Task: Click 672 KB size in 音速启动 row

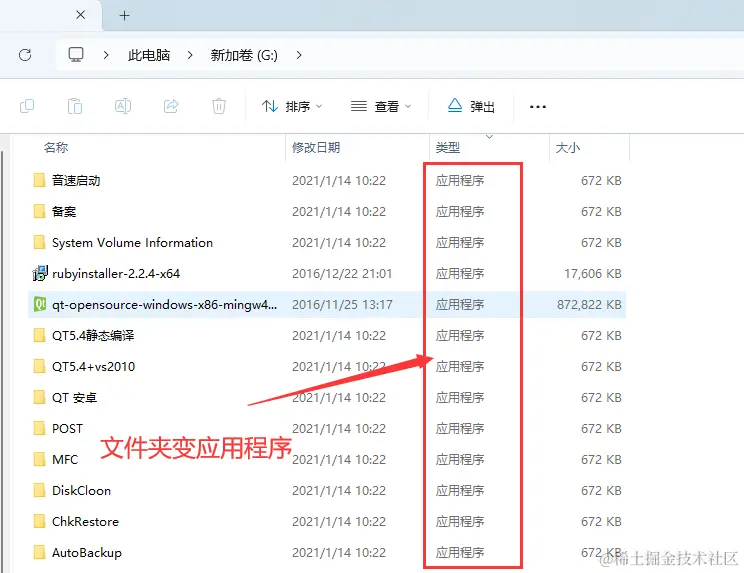Action: pyautogui.click(x=601, y=181)
